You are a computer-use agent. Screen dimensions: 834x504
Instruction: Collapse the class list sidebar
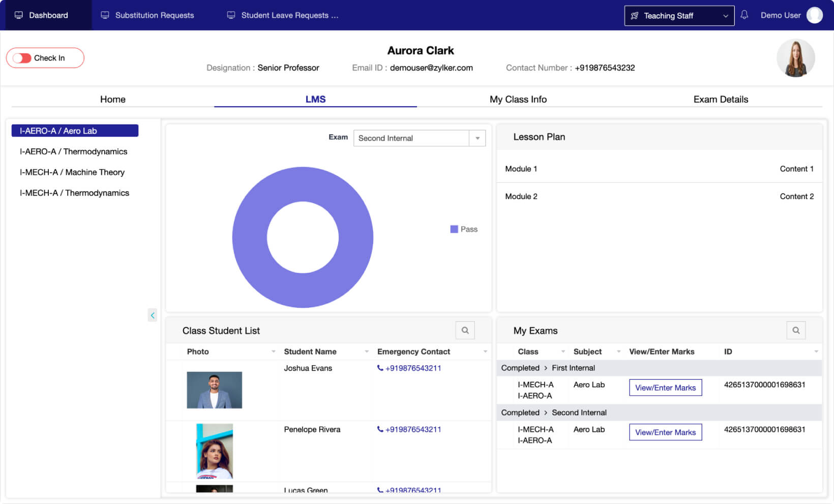(152, 315)
